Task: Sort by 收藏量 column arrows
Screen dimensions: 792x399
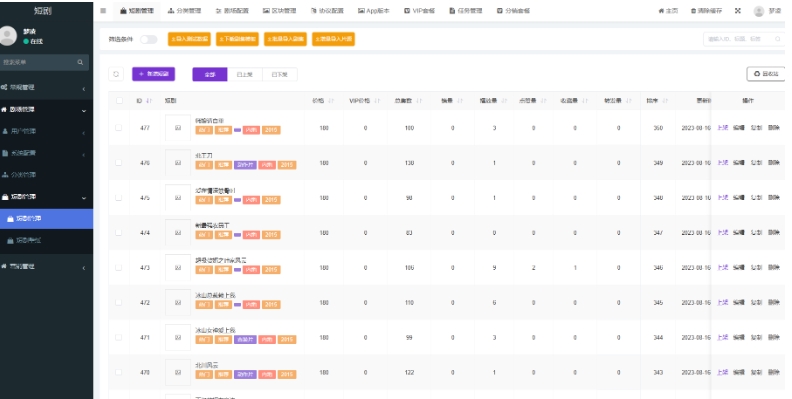Action: tap(585, 101)
